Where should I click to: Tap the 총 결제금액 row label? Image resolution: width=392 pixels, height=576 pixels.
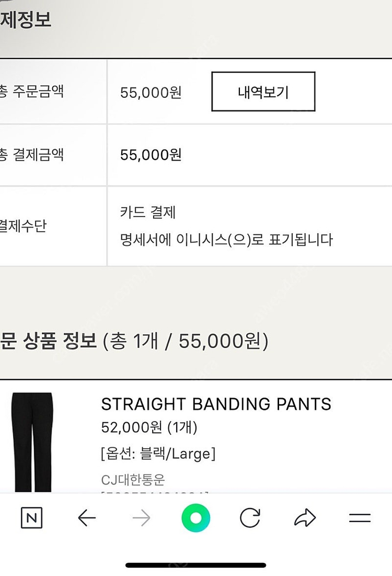click(31, 155)
